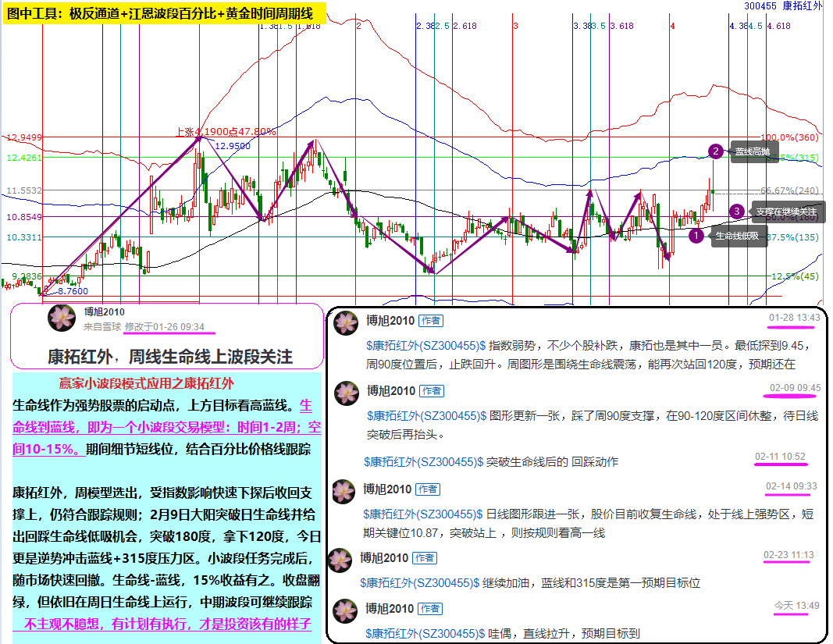The width and height of the screenshot is (833, 644).
Task: Click the 作者 badge in the 02-14 comment
Action: (x=427, y=489)
